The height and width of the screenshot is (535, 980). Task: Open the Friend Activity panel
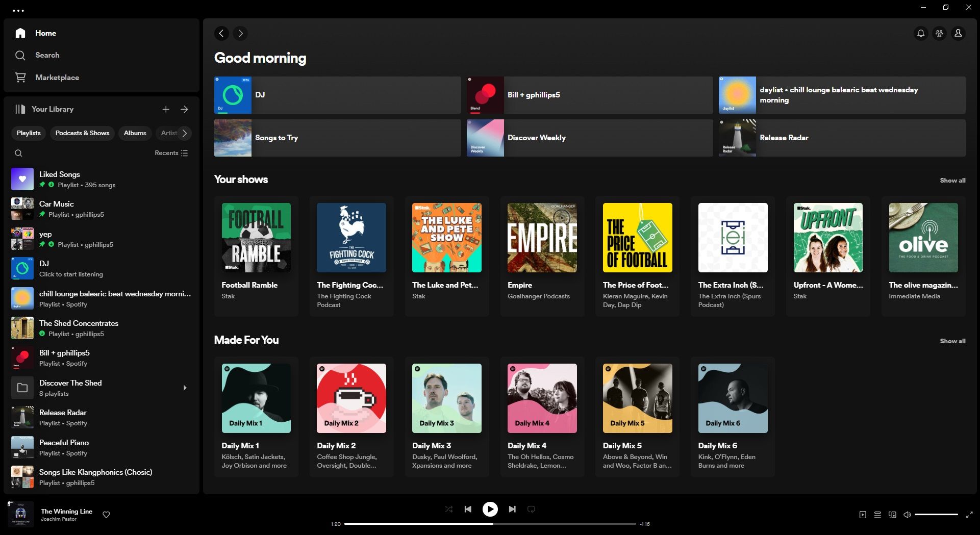coord(939,33)
